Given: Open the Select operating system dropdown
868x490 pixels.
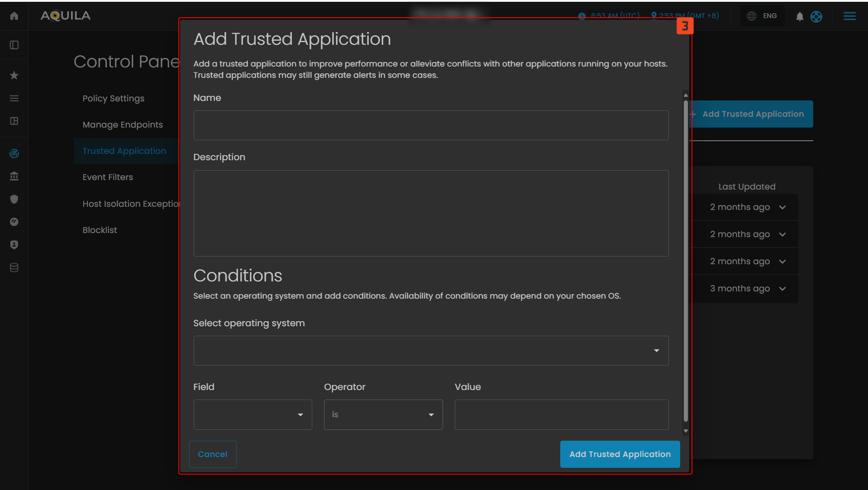Looking at the screenshot, I should (x=430, y=351).
